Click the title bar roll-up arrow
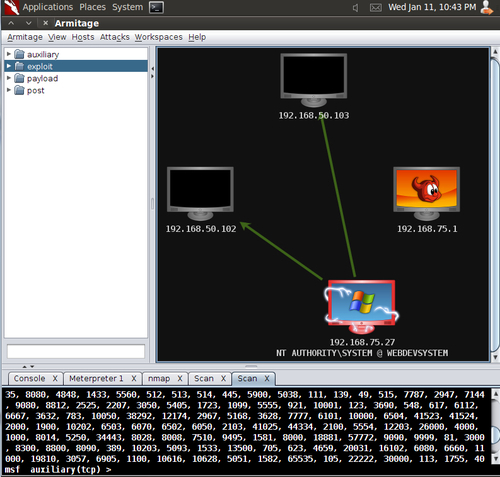 pyautogui.click(x=11, y=23)
